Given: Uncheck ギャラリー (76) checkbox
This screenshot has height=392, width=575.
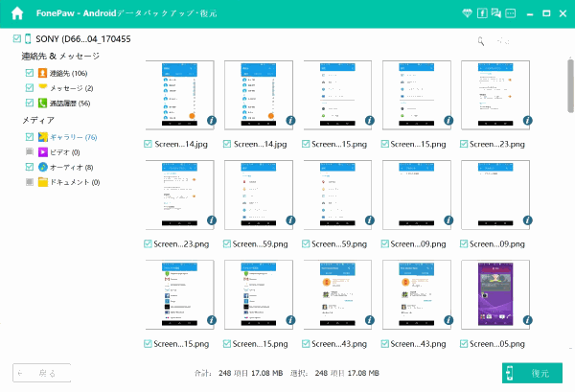Looking at the screenshot, I should (x=30, y=137).
